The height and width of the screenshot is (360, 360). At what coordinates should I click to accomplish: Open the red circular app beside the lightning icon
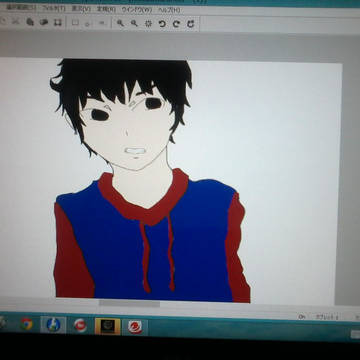[x=80, y=326]
